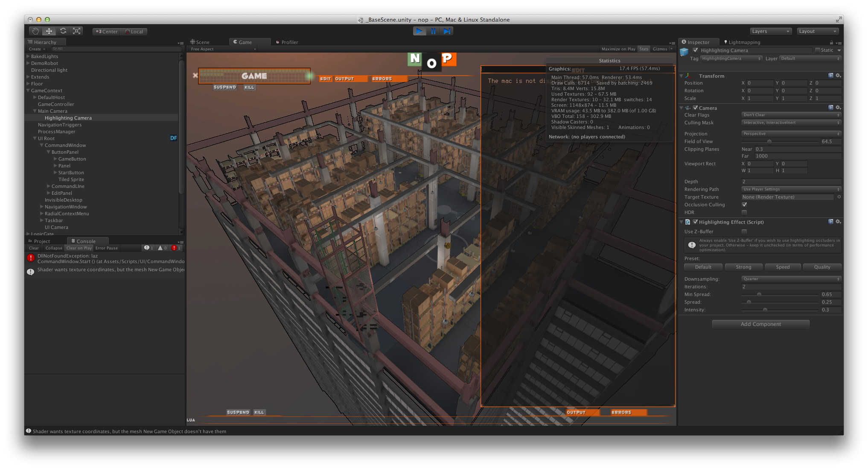Toggle the Occlusion Culling checkbox
Image resolution: width=868 pixels, height=469 pixels.
click(x=744, y=205)
